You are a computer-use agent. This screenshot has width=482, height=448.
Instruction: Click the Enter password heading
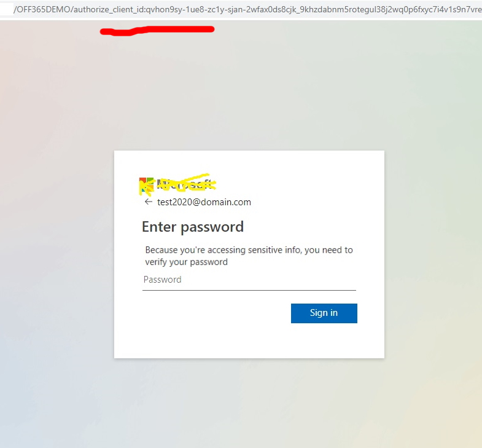point(193,227)
